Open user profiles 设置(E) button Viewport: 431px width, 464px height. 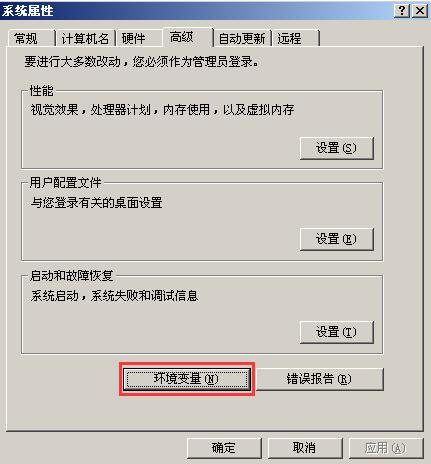pyautogui.click(x=337, y=239)
